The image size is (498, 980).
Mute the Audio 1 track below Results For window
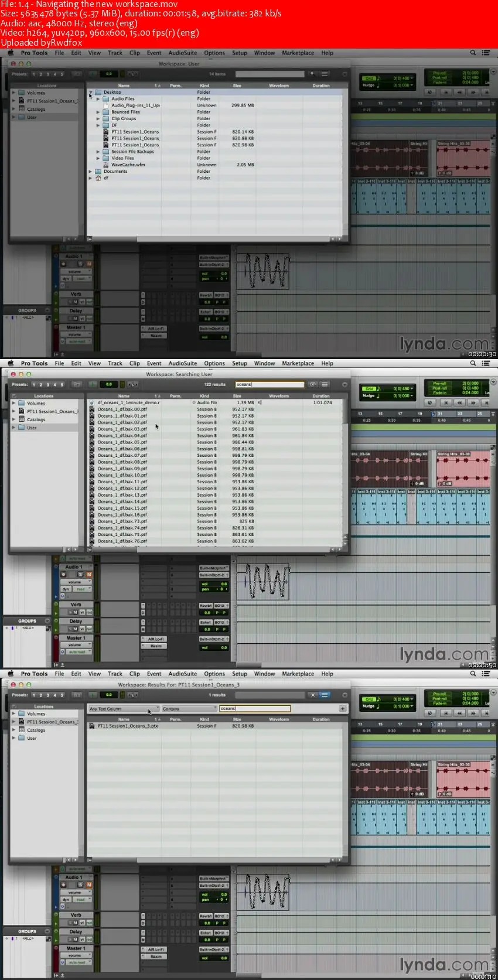pos(89,885)
